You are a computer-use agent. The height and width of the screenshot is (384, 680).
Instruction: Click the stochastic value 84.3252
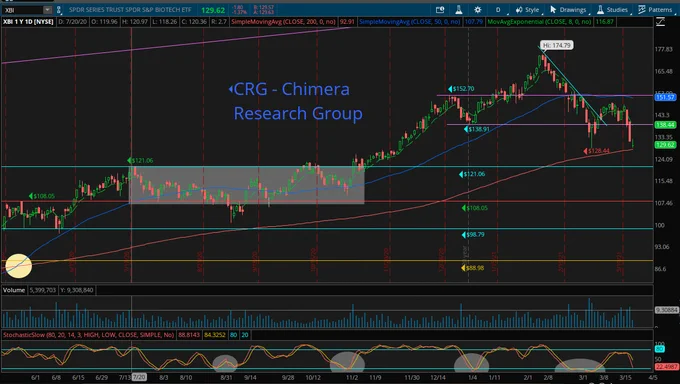pyautogui.click(x=215, y=335)
